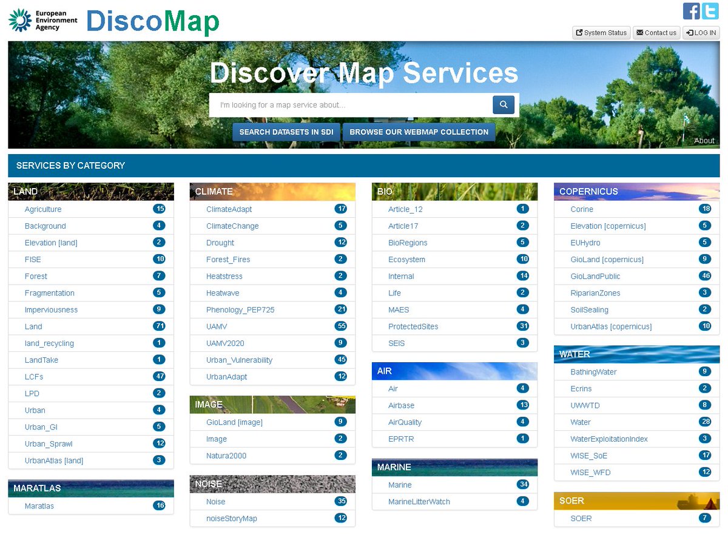Click the Contact us button
The width and height of the screenshot is (728, 560).
656,33
